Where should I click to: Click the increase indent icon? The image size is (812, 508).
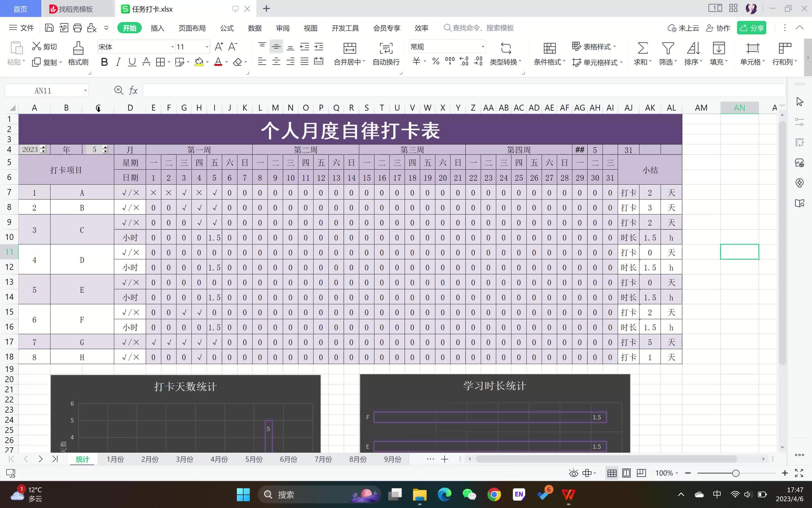(x=318, y=46)
